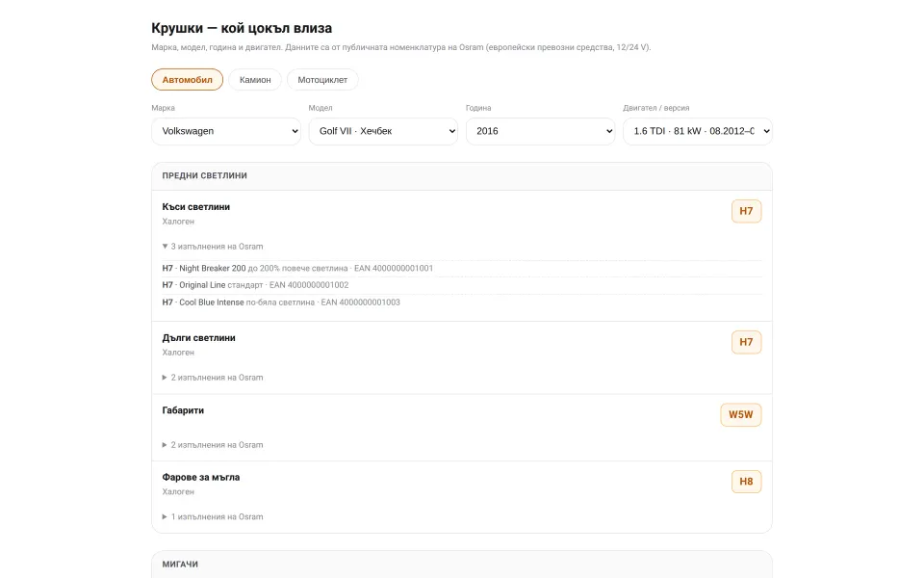Click the Марка field label
This screenshot has height=578, width=924.
(163, 108)
